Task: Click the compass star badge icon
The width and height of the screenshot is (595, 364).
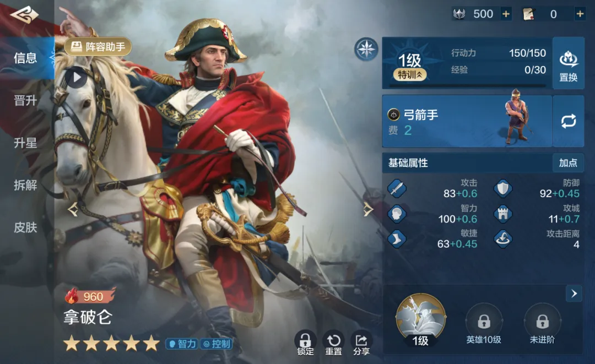Action: [x=366, y=50]
